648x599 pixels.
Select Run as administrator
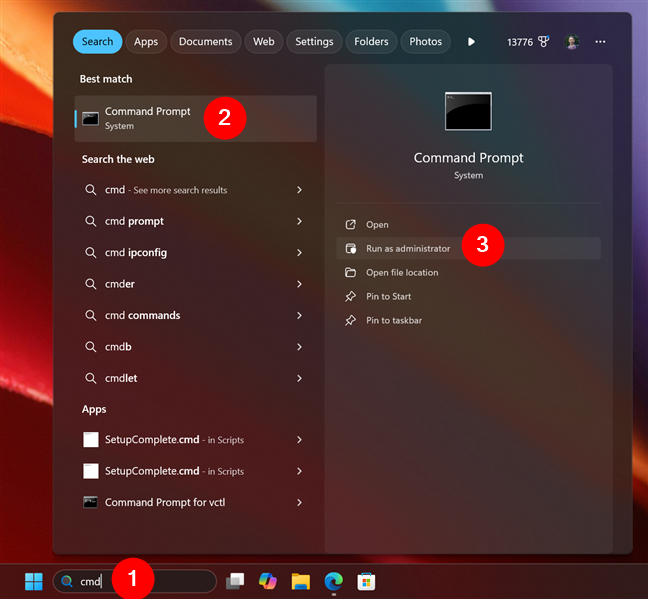pos(408,248)
